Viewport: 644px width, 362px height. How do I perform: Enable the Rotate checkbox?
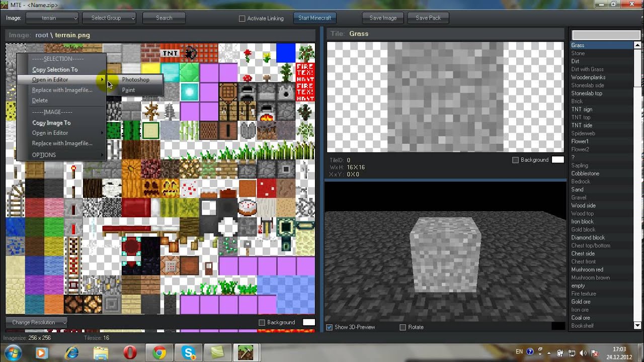click(x=403, y=327)
